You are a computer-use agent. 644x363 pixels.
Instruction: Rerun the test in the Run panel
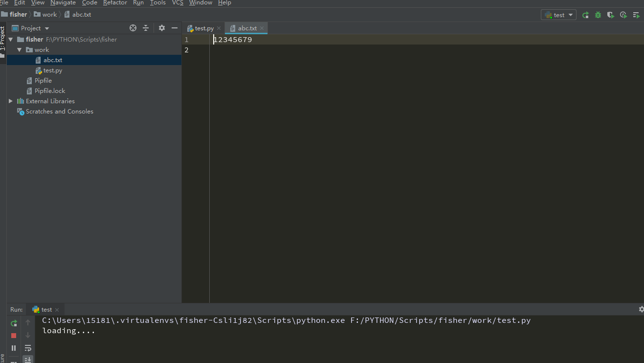coord(13,323)
